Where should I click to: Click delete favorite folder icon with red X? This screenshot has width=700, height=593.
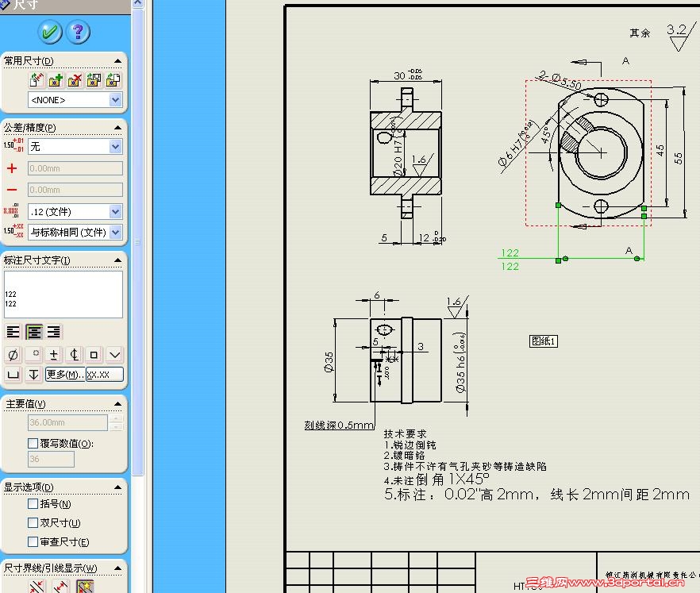(x=75, y=80)
